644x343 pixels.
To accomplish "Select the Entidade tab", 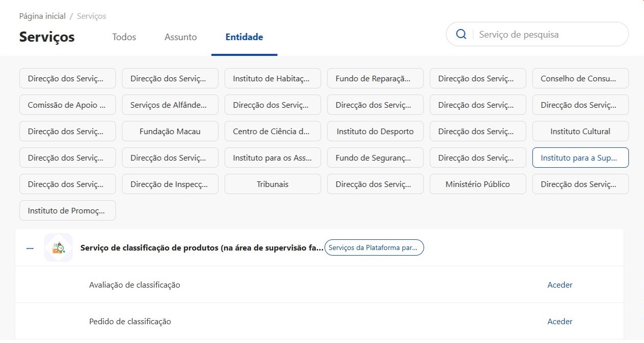I will tap(244, 37).
